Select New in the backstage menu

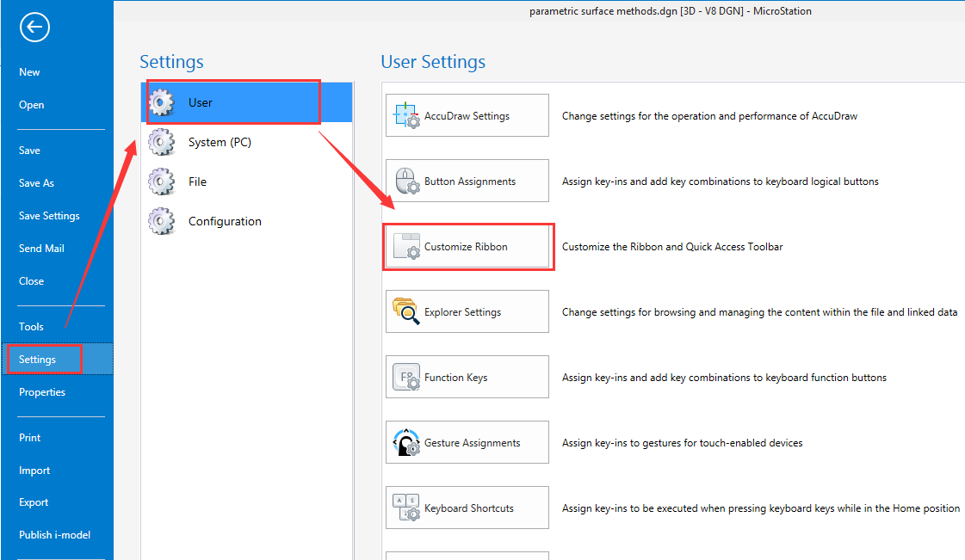pyautogui.click(x=29, y=72)
